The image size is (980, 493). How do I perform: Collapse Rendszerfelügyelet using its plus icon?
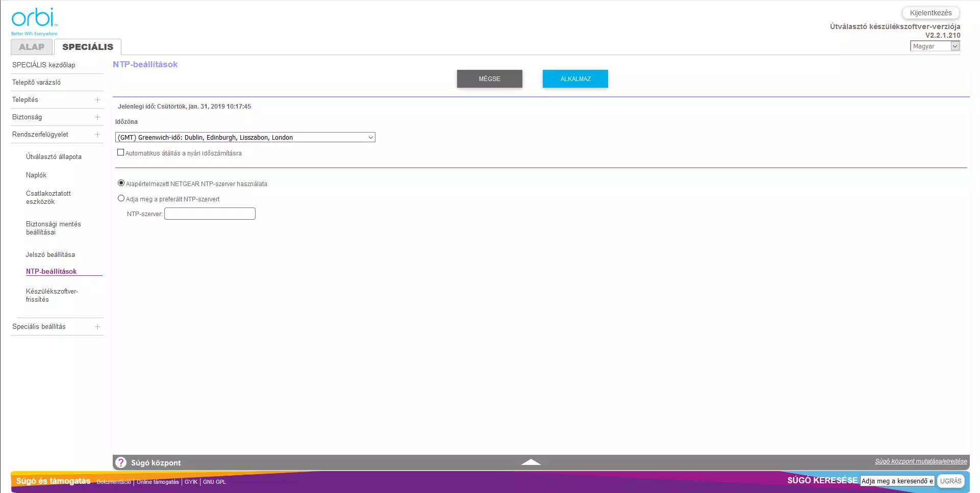pyautogui.click(x=97, y=135)
